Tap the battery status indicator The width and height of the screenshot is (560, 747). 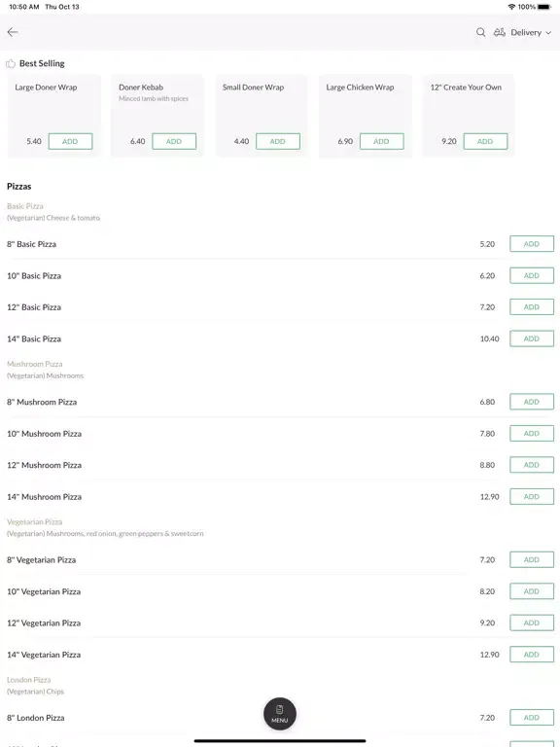pyautogui.click(x=543, y=7)
